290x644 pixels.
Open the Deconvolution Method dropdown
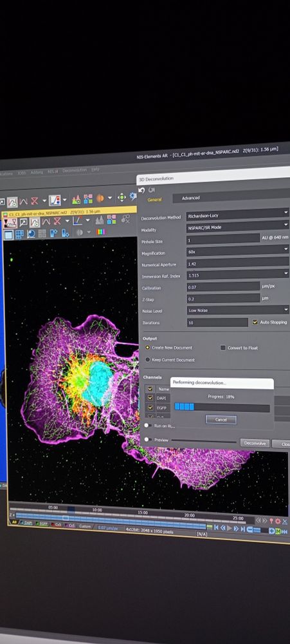[237, 214]
